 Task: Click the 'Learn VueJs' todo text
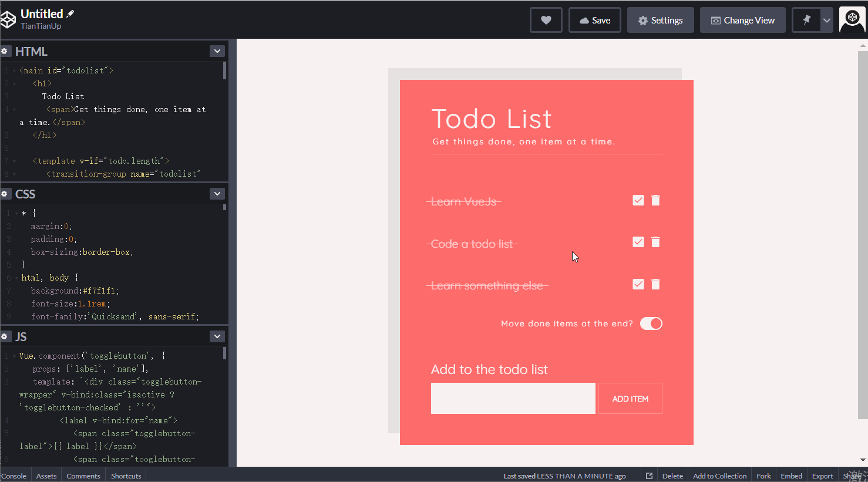[463, 201]
